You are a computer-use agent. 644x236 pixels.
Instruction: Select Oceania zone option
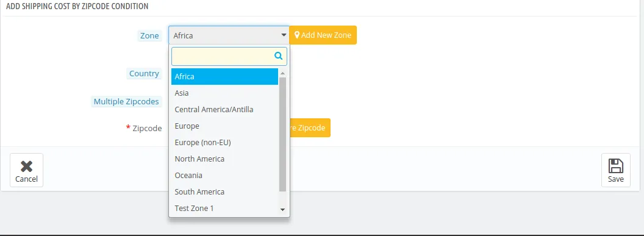pyautogui.click(x=224, y=175)
